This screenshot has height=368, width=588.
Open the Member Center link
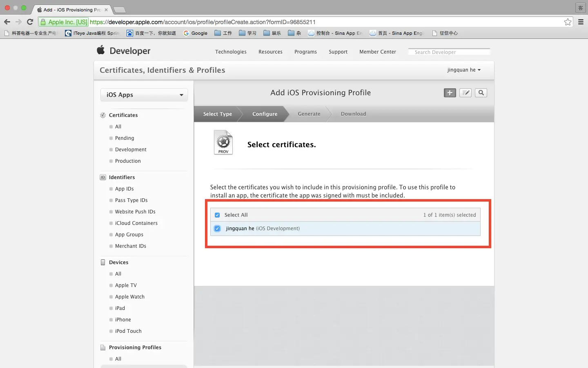[x=378, y=52]
